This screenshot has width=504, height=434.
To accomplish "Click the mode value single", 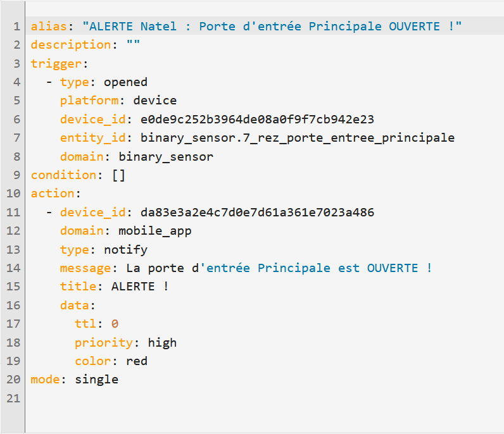I will tap(96, 380).
